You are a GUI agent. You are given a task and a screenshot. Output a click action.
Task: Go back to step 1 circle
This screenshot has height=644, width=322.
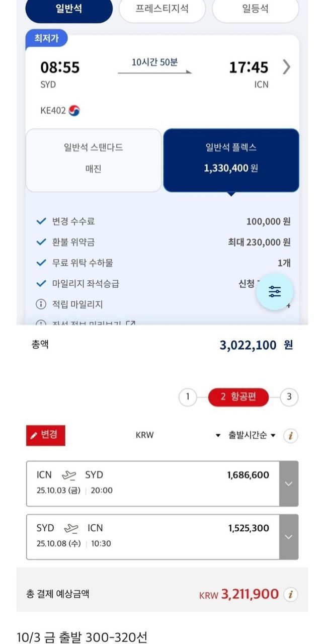pos(188,397)
